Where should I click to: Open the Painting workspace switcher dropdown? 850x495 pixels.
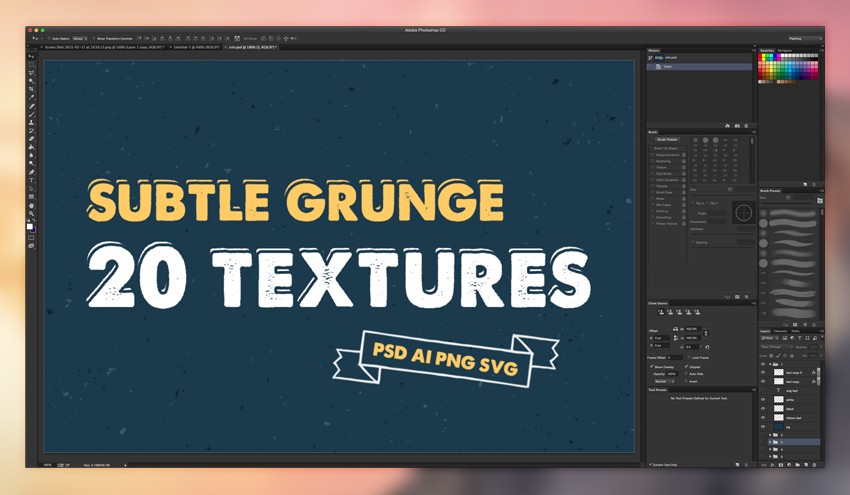(x=805, y=38)
